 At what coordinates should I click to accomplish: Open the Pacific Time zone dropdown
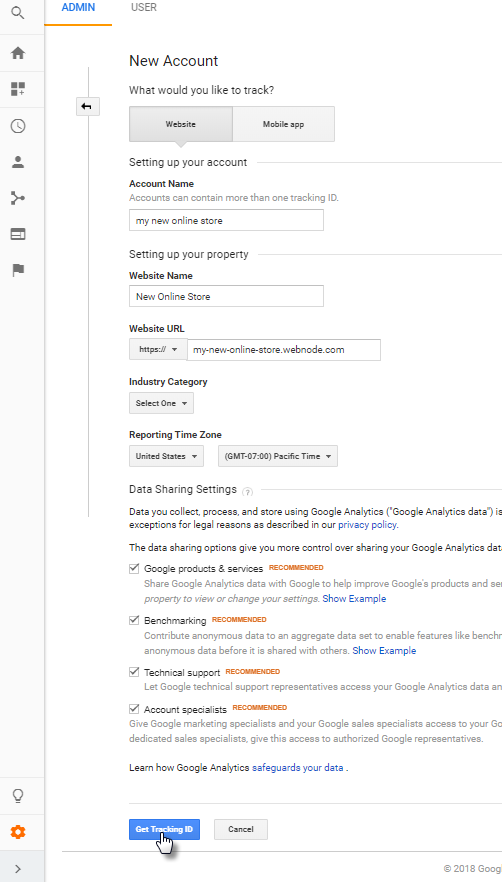[x=278, y=456]
